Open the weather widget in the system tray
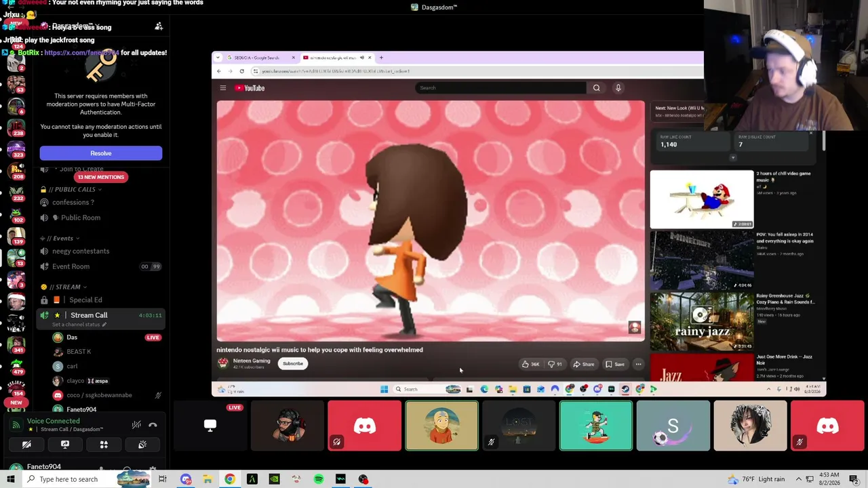This screenshot has height=488, width=868. (x=756, y=479)
